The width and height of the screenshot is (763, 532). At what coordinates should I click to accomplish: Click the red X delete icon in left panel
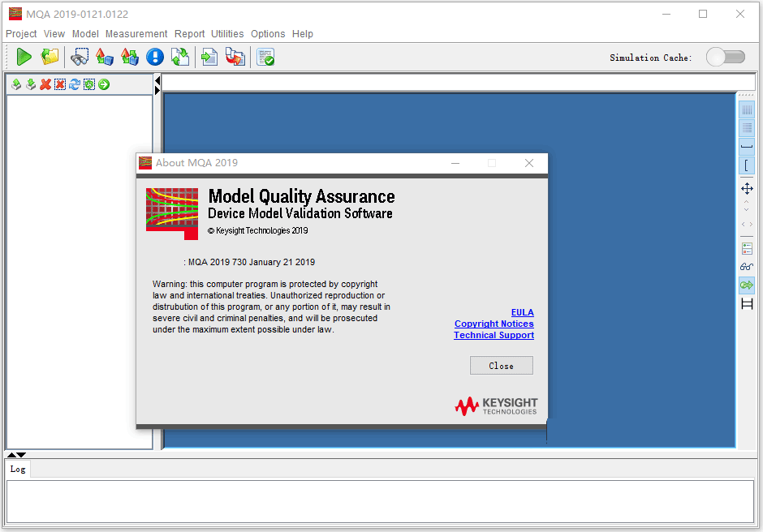pos(45,84)
